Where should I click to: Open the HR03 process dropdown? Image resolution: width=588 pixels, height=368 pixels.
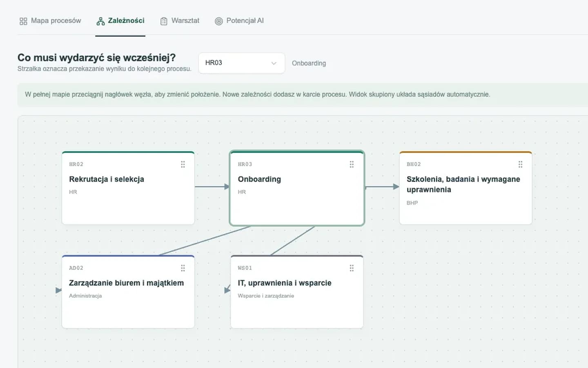pyautogui.click(x=241, y=63)
